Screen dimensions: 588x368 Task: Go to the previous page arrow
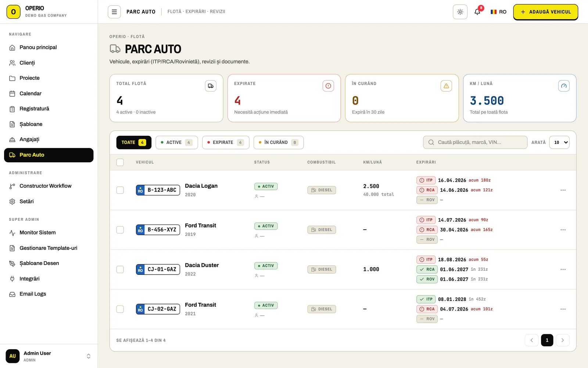532,340
